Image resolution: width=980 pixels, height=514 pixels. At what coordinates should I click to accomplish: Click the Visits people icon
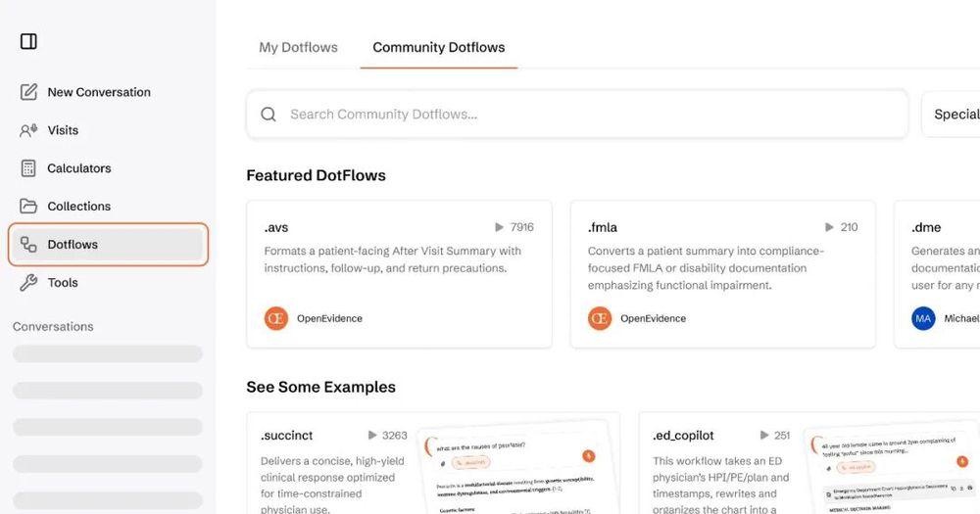(28, 130)
